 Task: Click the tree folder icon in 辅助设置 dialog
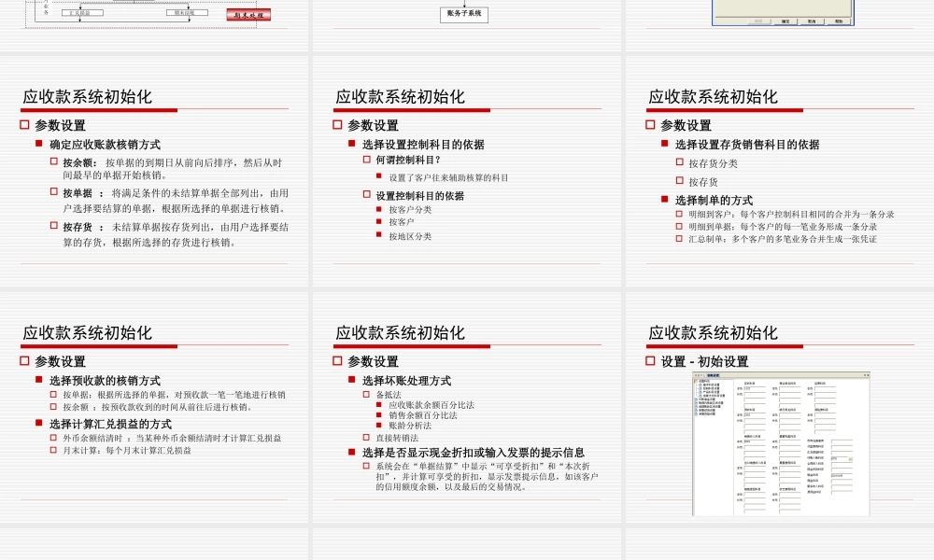pyautogui.click(x=697, y=379)
